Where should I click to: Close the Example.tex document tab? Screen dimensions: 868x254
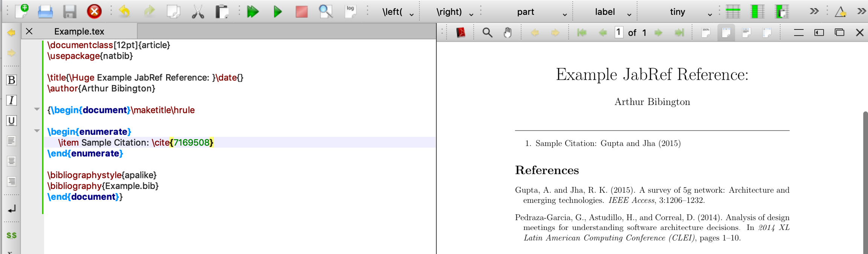29,32
